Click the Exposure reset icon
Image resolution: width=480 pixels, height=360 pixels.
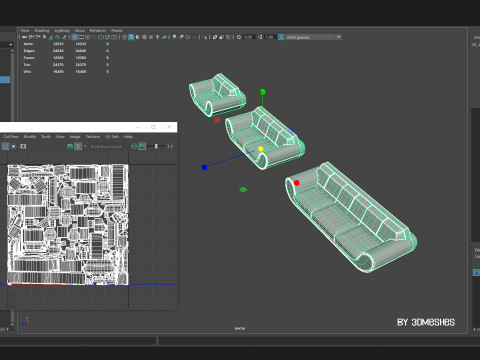239,37
